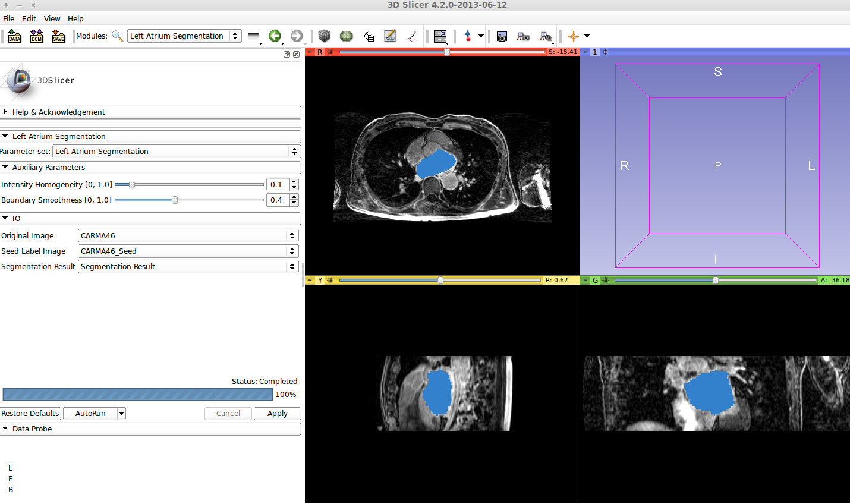Viewport: 850px width, 504px height.
Task: Open the File menu
Action: point(8,19)
